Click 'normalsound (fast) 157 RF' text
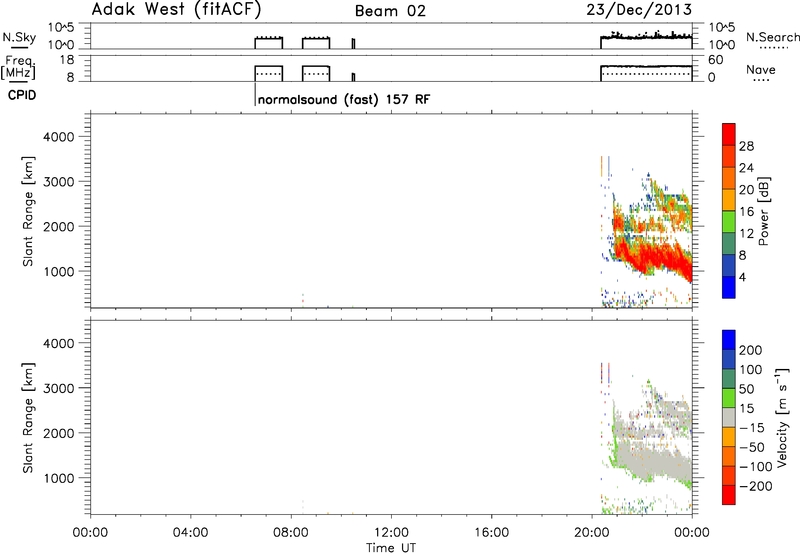Screen dimensions: 800x554 [344, 99]
